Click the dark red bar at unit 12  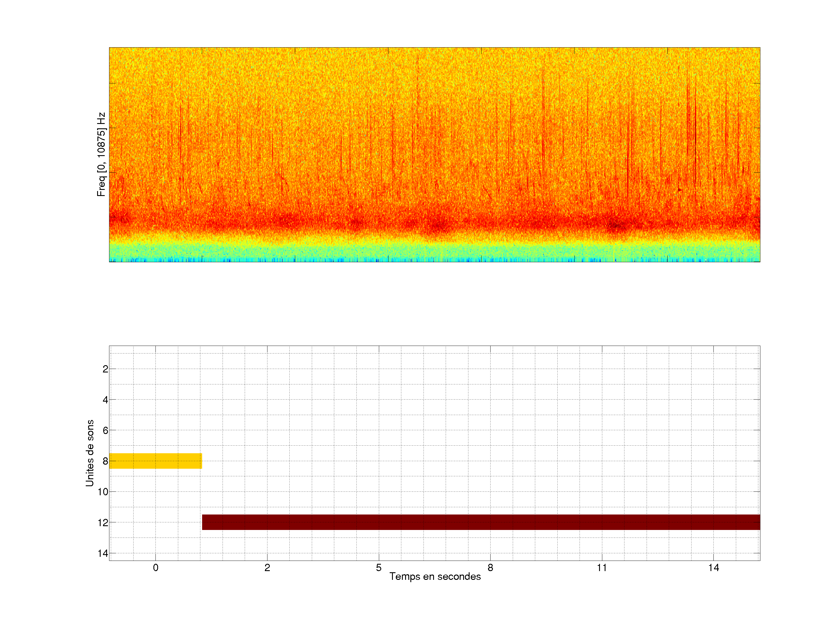(481, 522)
